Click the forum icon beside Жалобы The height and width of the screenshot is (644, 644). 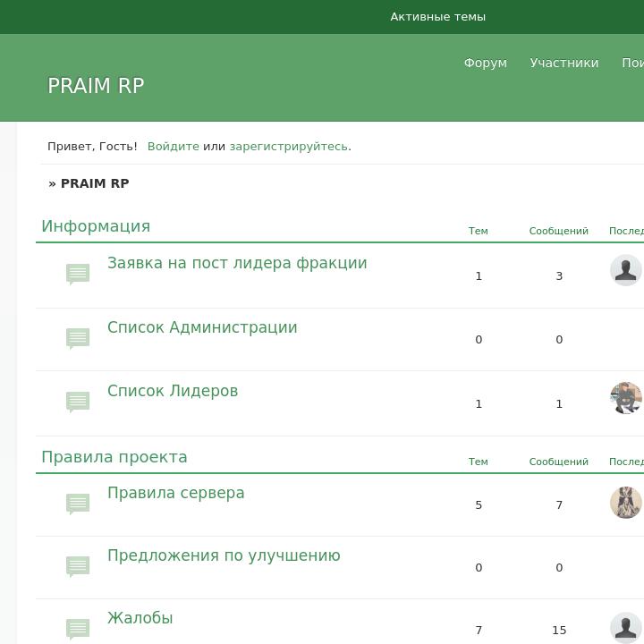[78, 629]
